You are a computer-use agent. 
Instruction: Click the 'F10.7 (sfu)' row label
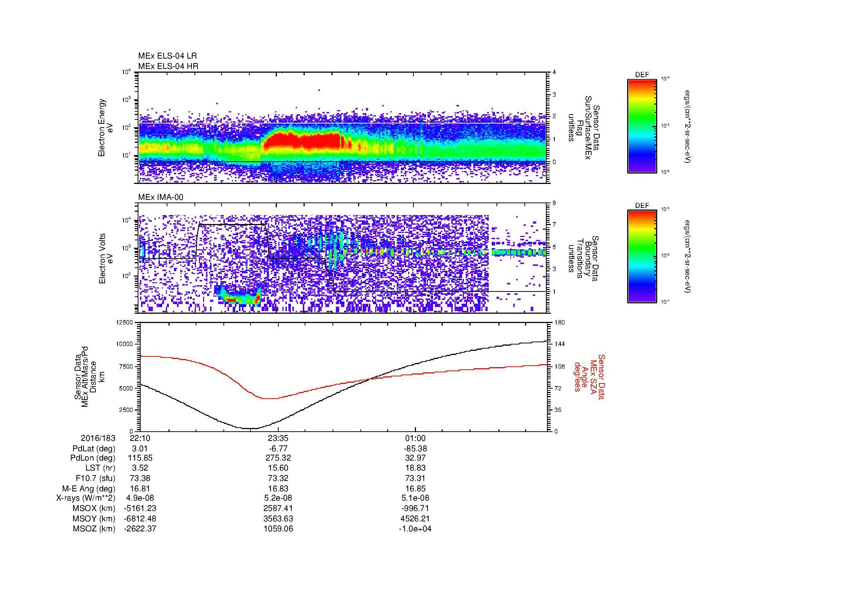(x=95, y=478)
